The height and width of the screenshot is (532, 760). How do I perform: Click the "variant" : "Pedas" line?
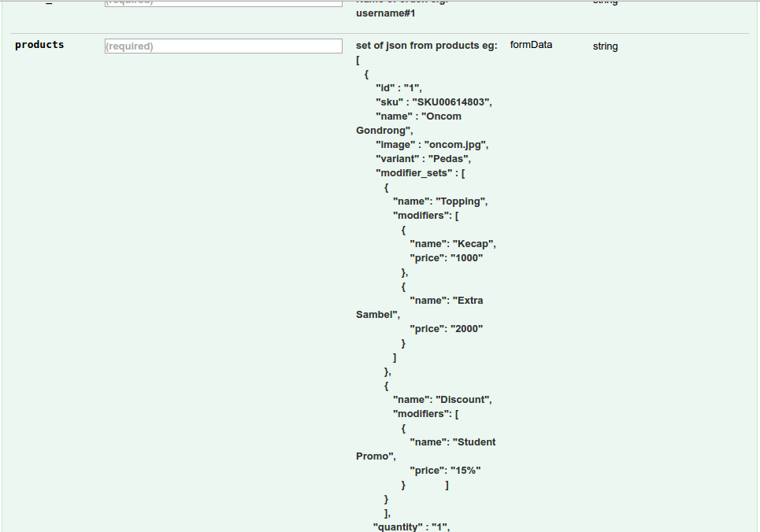point(423,159)
